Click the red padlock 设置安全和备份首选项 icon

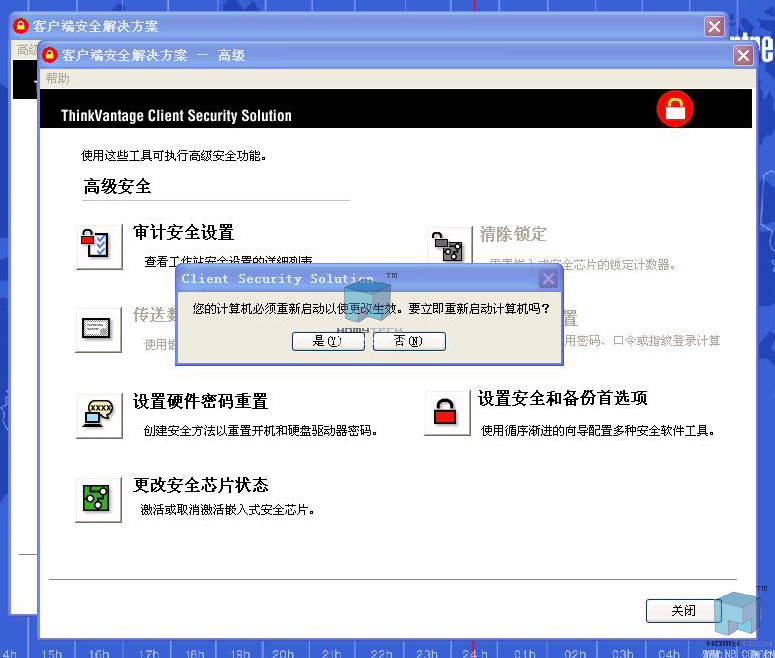click(447, 413)
